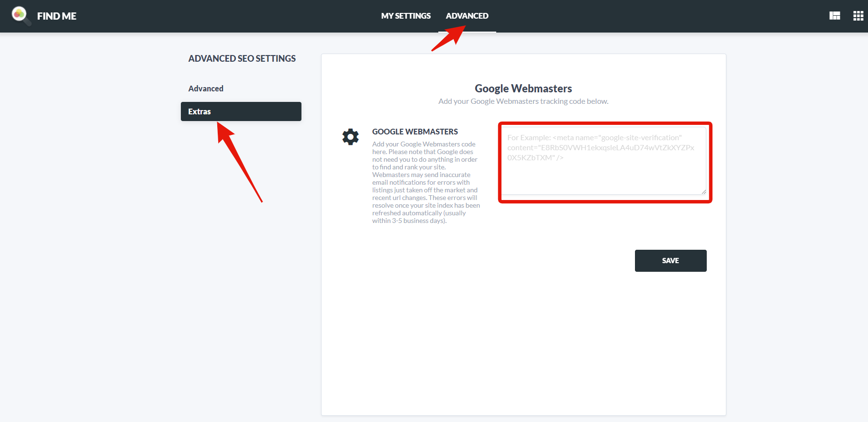Click the Advanced SEO Settings heading

tap(242, 58)
